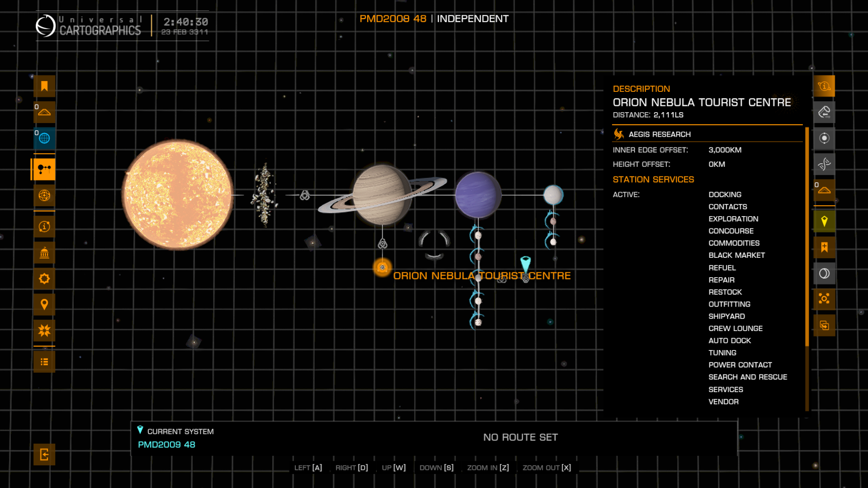Viewport: 868px width, 488px height.
Task: Click the yellow location pin in right toolbar
Action: pyautogui.click(x=824, y=222)
